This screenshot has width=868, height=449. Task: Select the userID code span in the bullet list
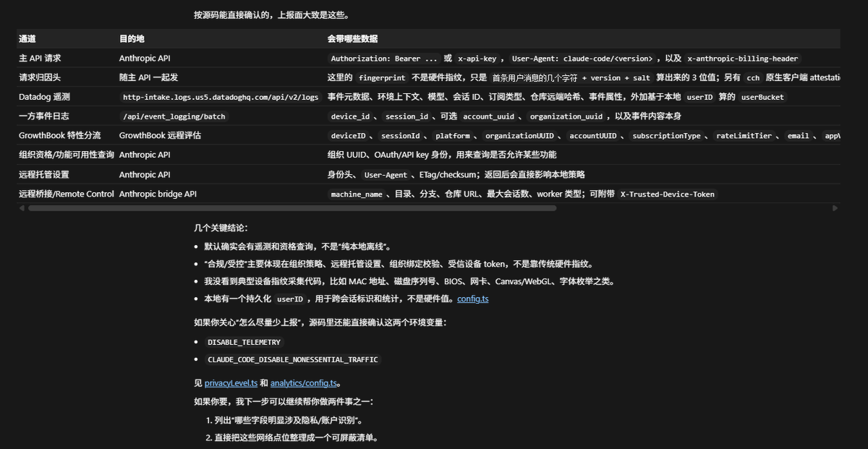[289, 299]
